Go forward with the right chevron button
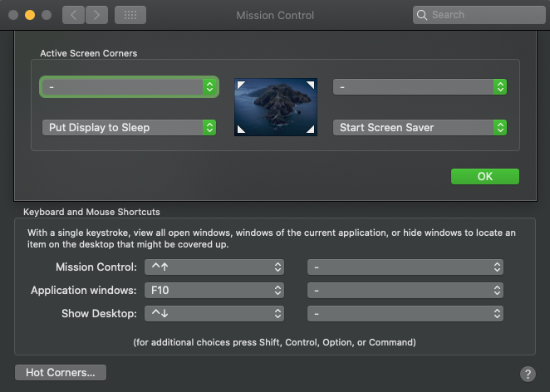This screenshot has width=550, height=392. click(x=97, y=15)
